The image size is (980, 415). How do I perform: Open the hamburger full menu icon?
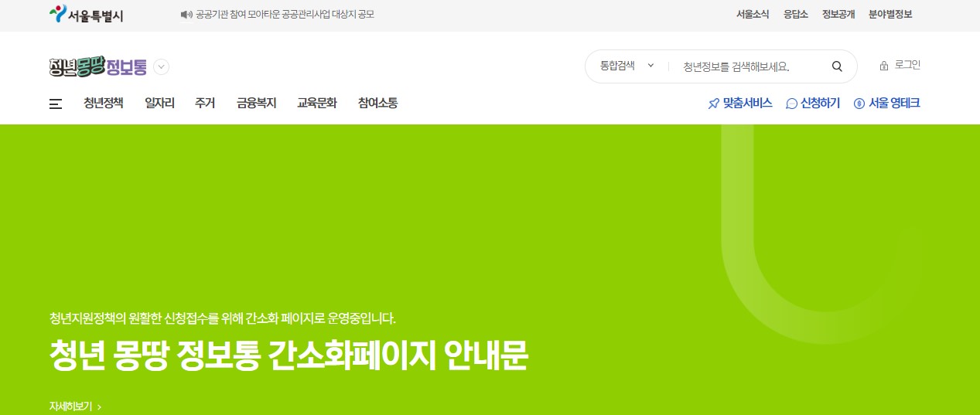pos(56,104)
